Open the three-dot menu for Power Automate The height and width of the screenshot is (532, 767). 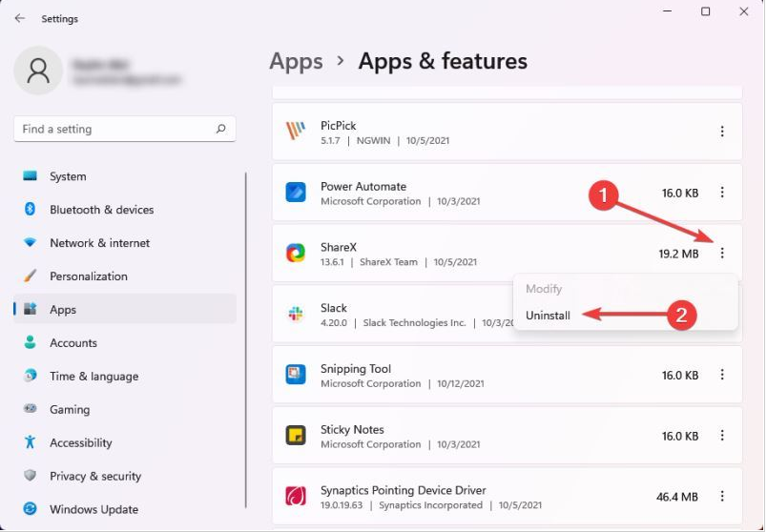coord(722,193)
